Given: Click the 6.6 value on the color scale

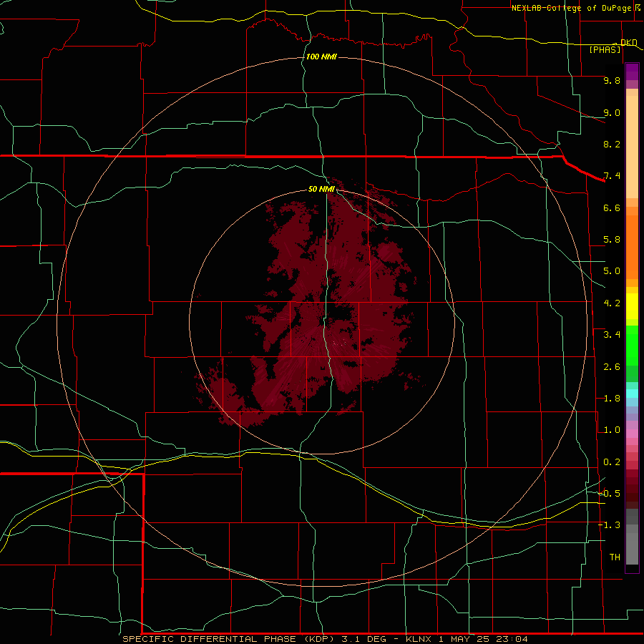Looking at the screenshot, I should 612,208.
